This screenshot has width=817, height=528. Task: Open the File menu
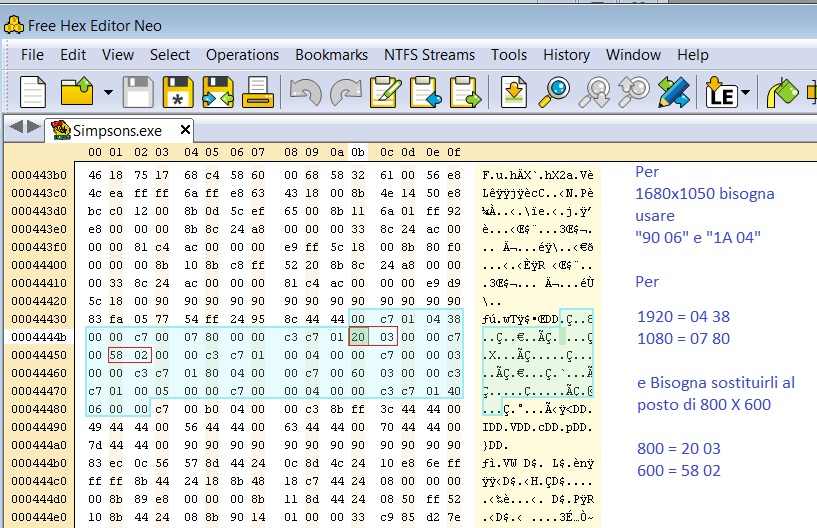click(x=32, y=55)
